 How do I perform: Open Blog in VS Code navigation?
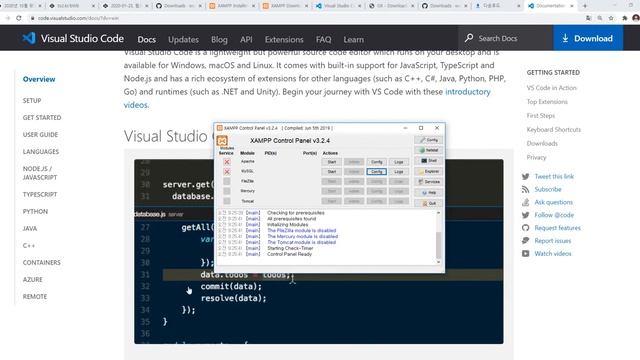click(x=219, y=40)
